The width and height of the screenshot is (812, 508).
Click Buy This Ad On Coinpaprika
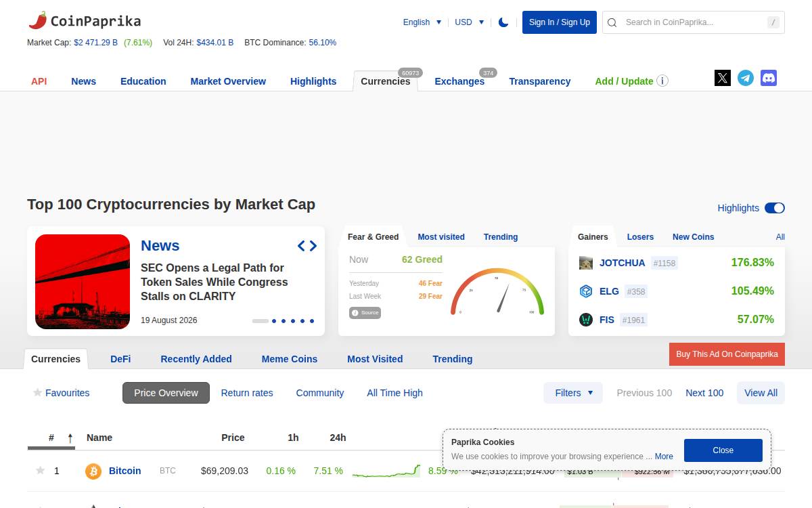[727, 354]
